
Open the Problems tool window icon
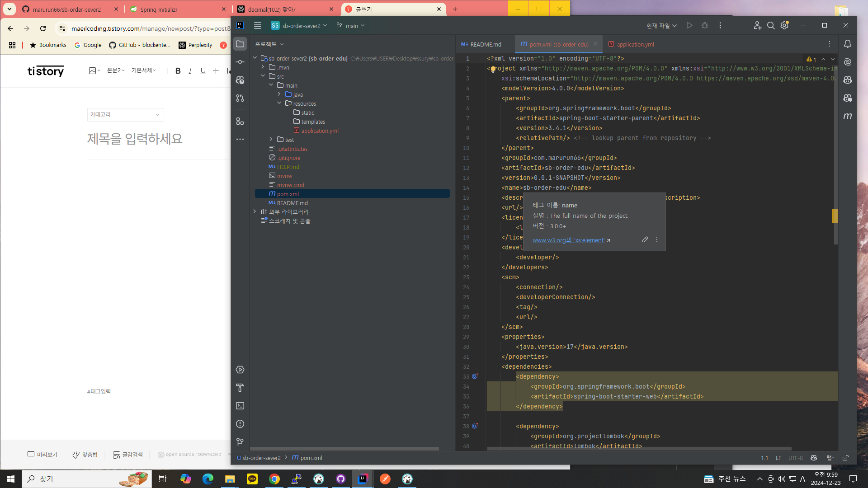pyautogui.click(x=240, y=424)
